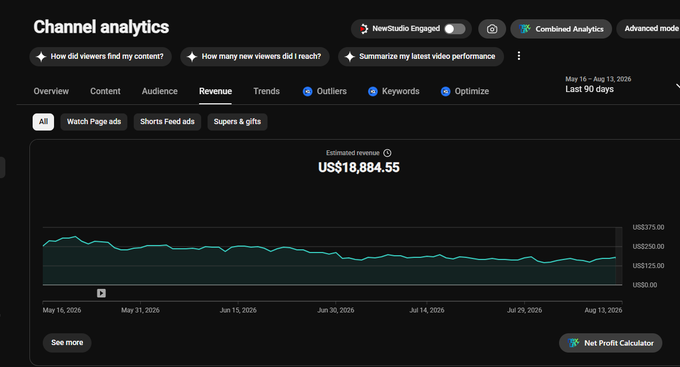Select 'Summarize my latest video performance' prompt
The height and width of the screenshot is (367, 680).
click(421, 56)
